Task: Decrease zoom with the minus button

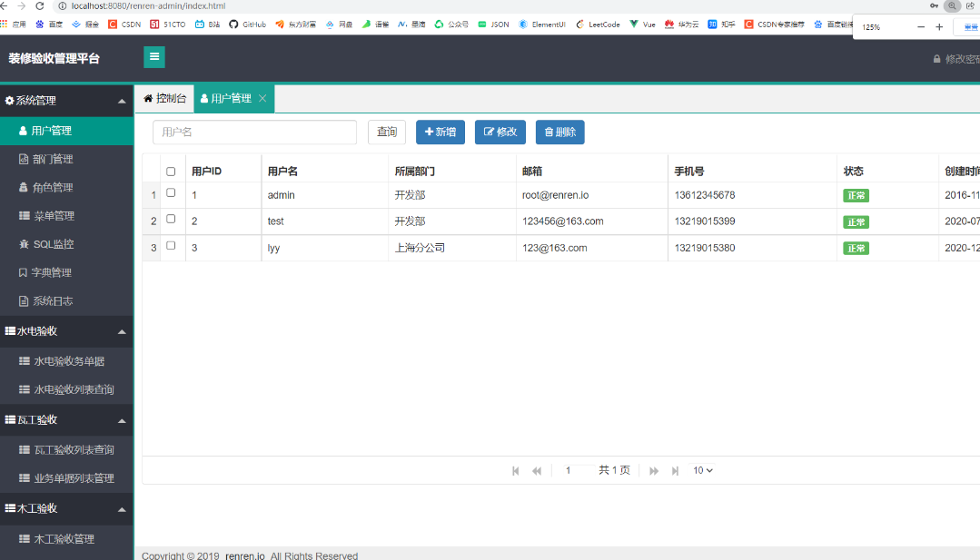Action: [921, 27]
